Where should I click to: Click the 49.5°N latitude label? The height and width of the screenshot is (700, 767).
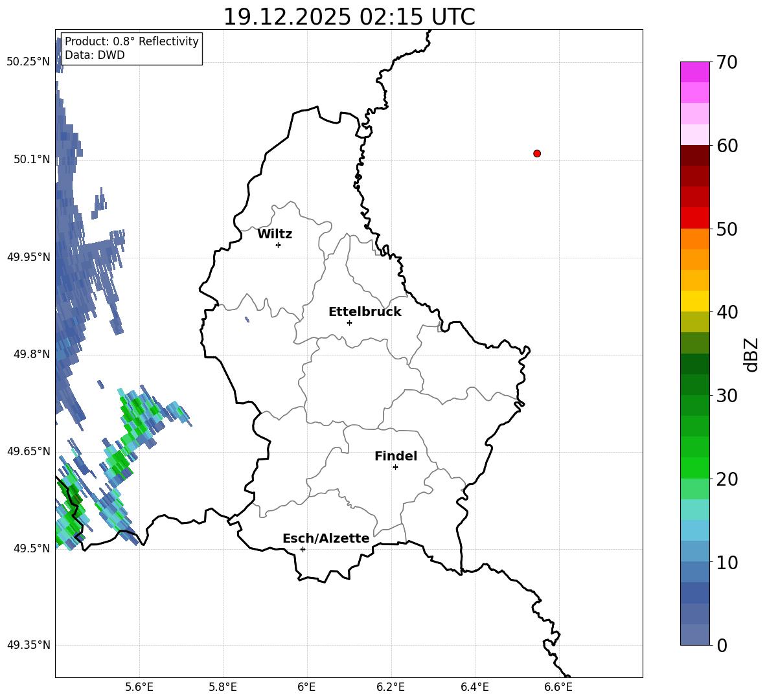[31, 548]
